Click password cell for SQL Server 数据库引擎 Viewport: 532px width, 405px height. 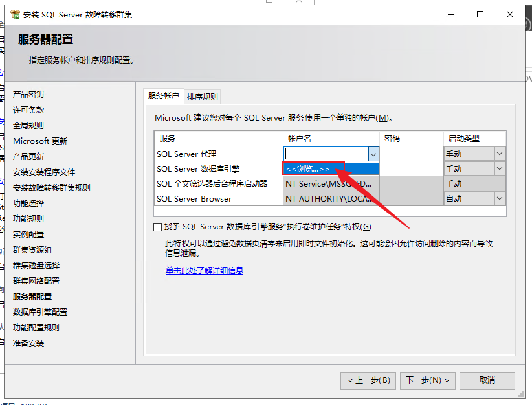click(411, 169)
